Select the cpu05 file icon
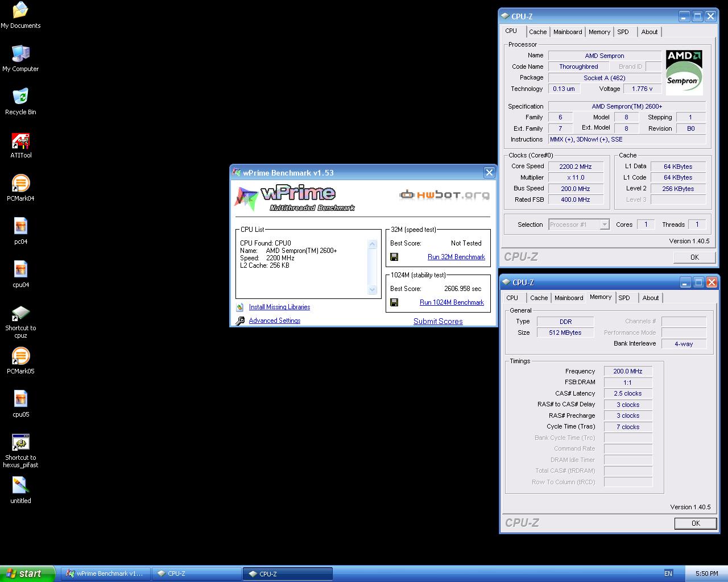Viewport: 728px width, 582px height. tap(20, 399)
